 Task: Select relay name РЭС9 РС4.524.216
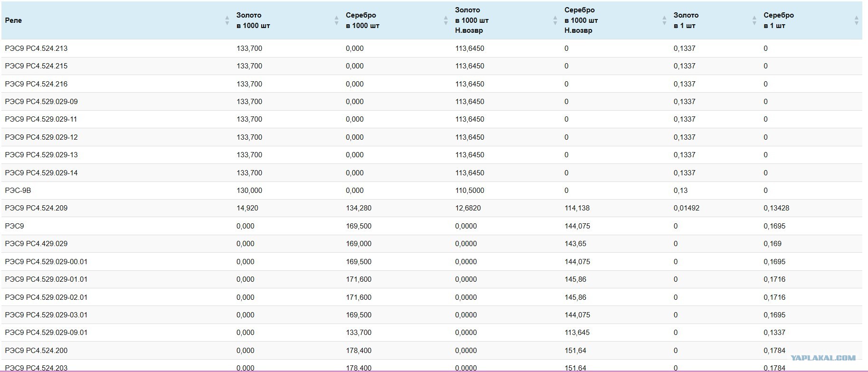(x=36, y=84)
